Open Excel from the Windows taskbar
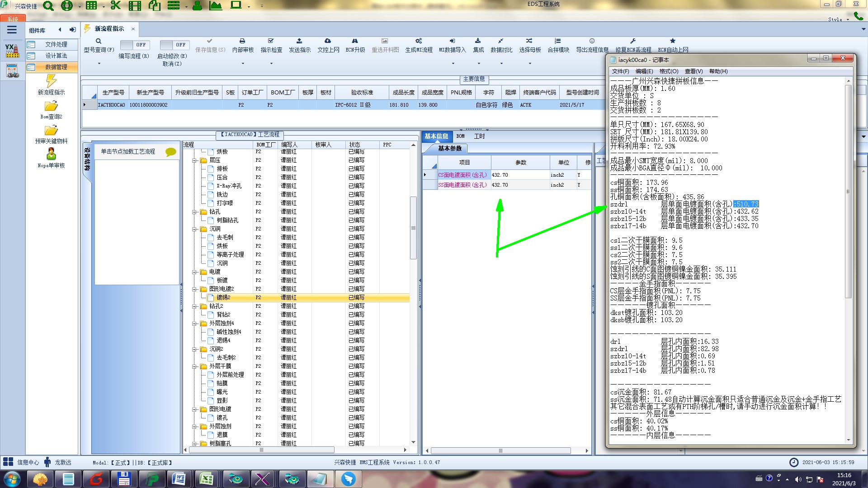The image size is (868, 488). pyautogui.click(x=206, y=479)
